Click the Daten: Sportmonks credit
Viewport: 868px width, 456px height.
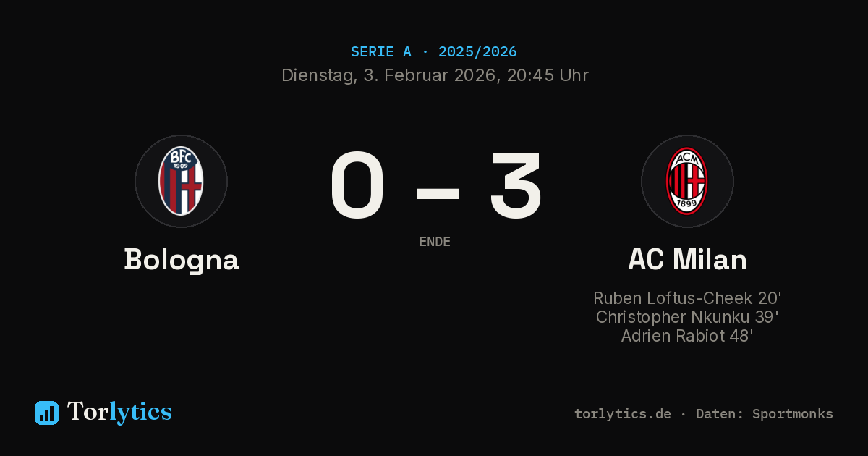click(x=765, y=414)
